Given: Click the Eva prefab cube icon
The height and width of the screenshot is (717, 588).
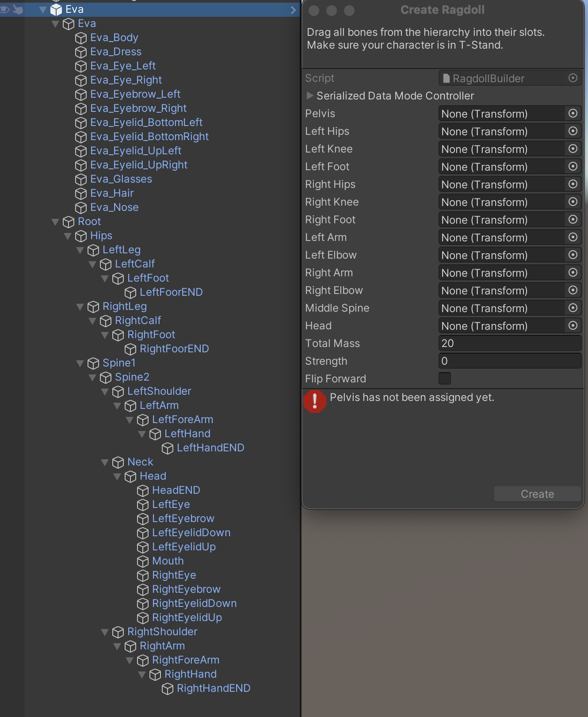Looking at the screenshot, I should click(56, 10).
